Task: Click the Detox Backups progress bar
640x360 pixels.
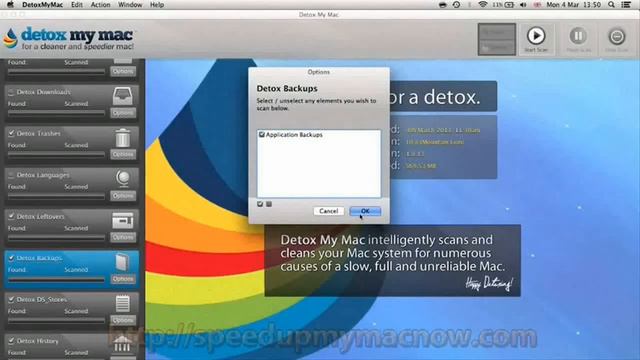Action: (x=56, y=280)
